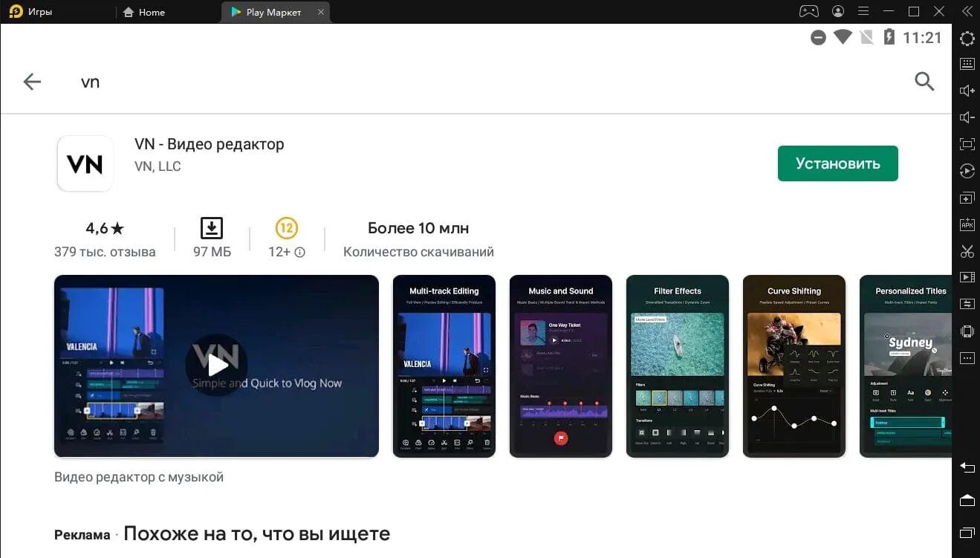Image resolution: width=980 pixels, height=558 pixels.
Task: Click the 4,6 star rating
Action: click(x=105, y=228)
